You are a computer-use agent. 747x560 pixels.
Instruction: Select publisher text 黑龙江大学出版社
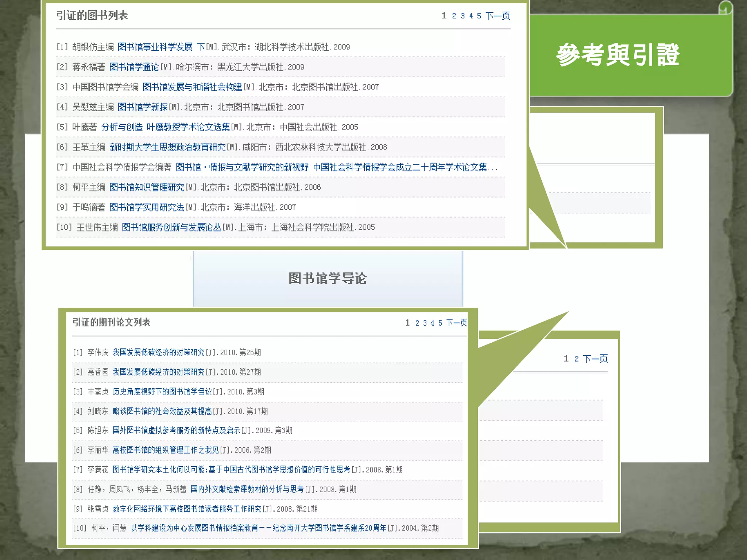coord(251,67)
